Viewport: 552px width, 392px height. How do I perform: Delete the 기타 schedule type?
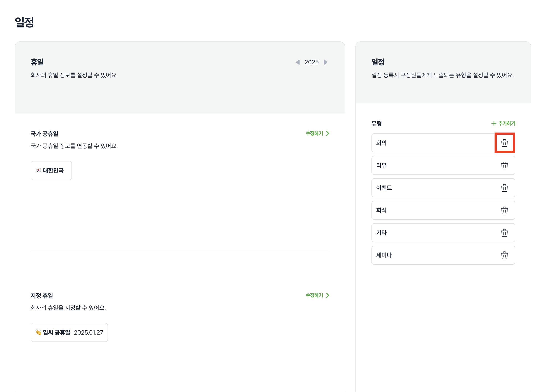click(504, 233)
